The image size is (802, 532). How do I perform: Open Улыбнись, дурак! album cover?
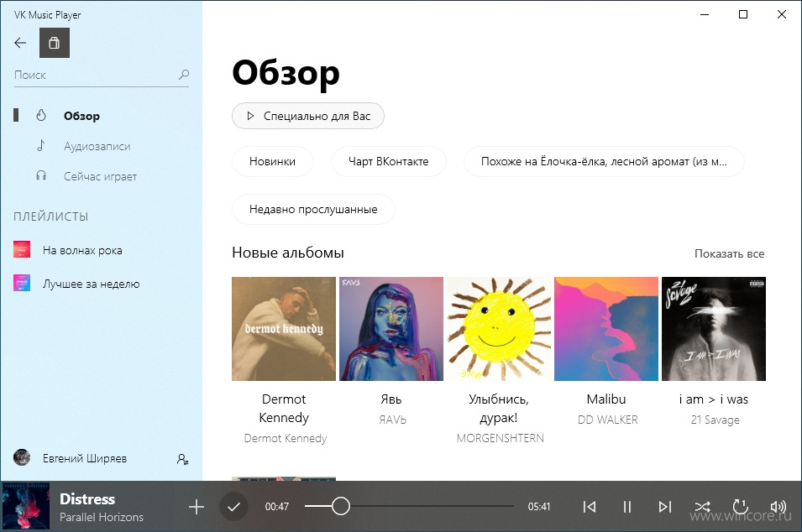click(499, 329)
